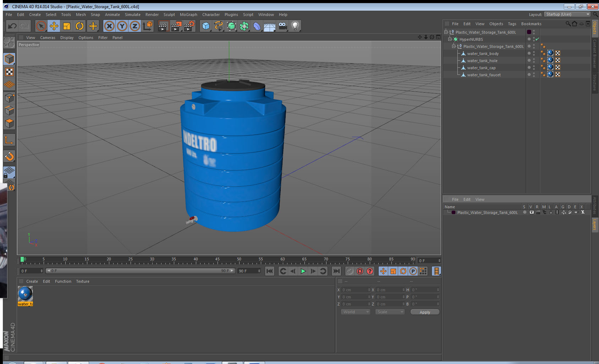Toggle rotation keyframe recording icon

403,271
